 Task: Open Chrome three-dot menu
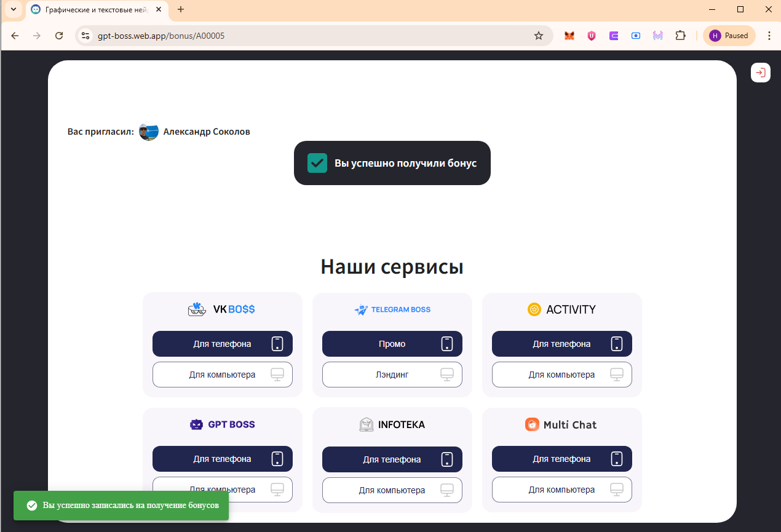[769, 36]
